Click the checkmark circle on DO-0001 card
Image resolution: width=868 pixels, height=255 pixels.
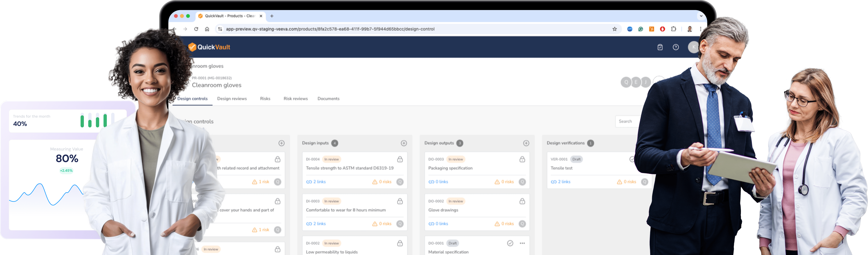tap(510, 243)
